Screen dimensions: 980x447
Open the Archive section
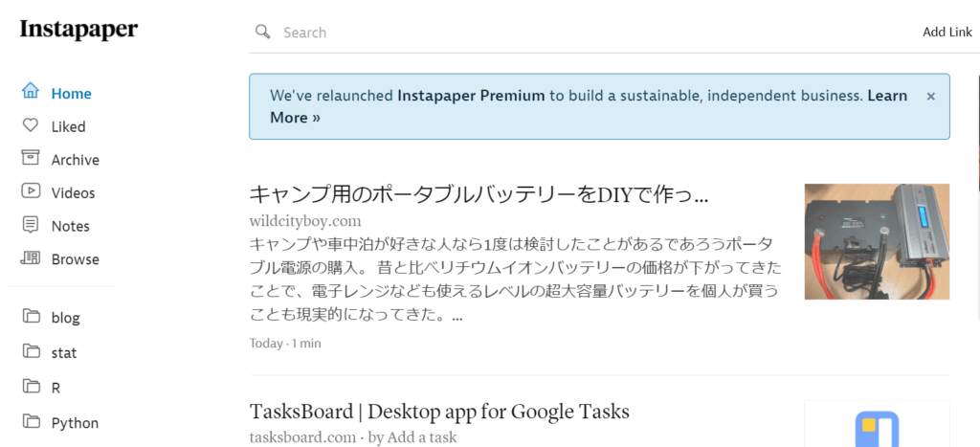point(75,160)
